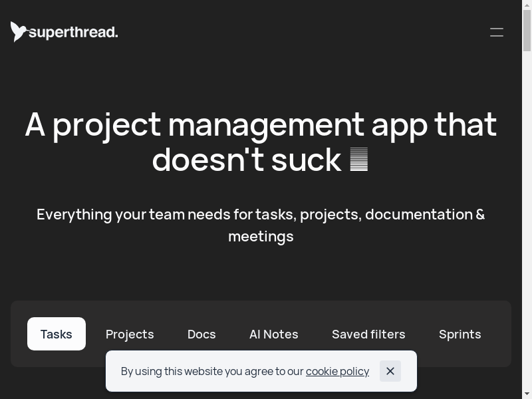The height and width of the screenshot is (399, 532).
Task: Click the "A project management app" headline
Action: coord(261,125)
